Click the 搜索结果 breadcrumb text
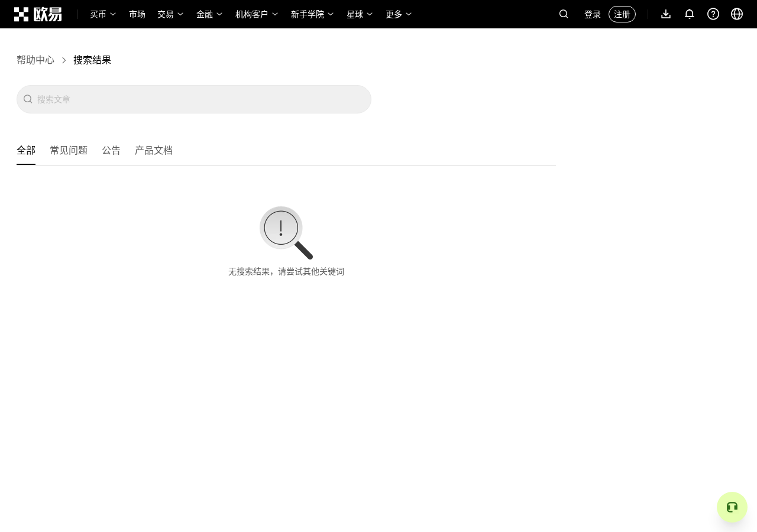Image resolution: width=757 pixels, height=532 pixels. click(x=92, y=60)
